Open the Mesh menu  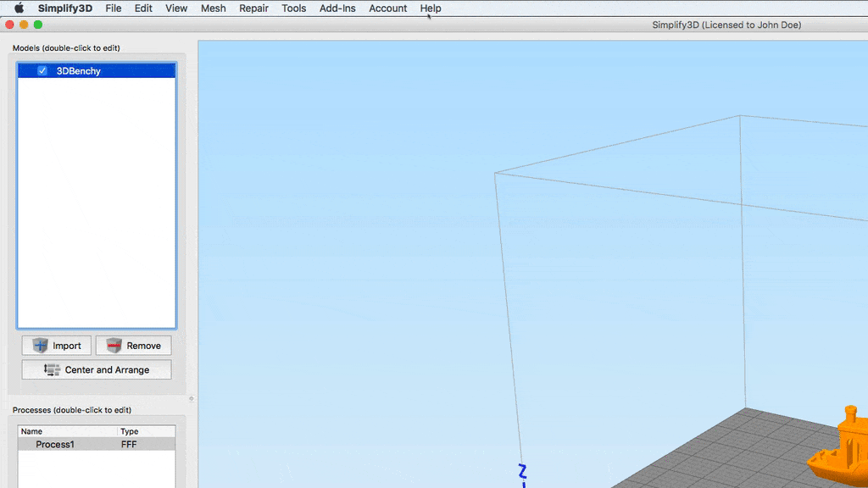[x=213, y=8]
